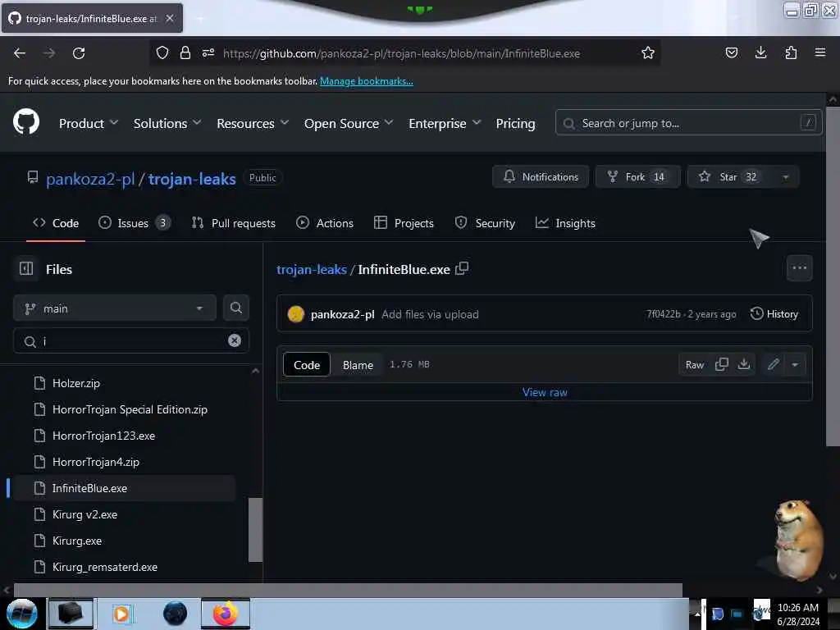
Task: Open the Actions tab
Action: pos(325,223)
